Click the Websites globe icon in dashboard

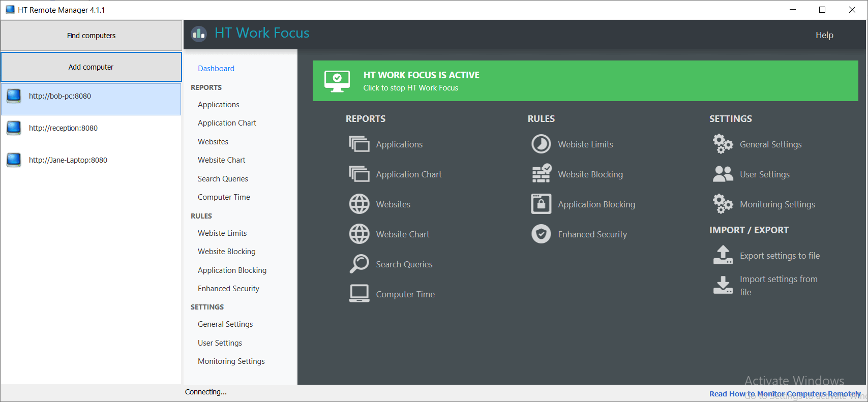(359, 204)
